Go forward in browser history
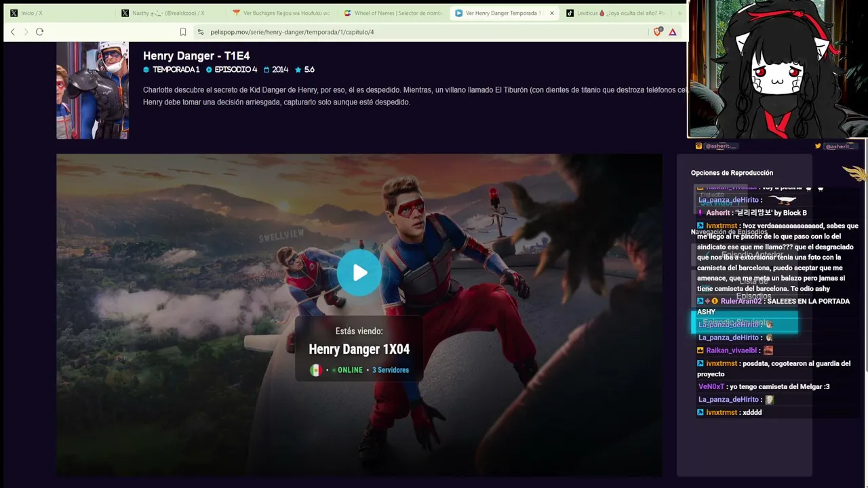Viewport: 868px width, 488px height. click(x=26, y=32)
